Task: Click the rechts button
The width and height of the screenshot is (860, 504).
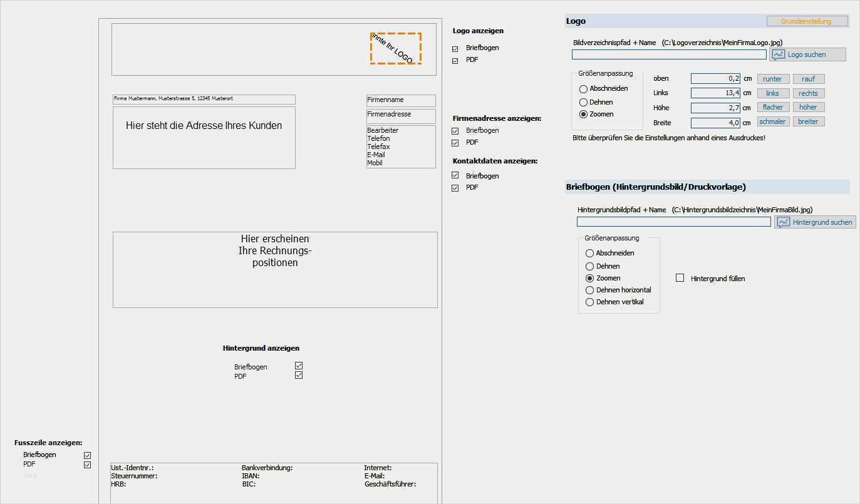Action: 808,93
